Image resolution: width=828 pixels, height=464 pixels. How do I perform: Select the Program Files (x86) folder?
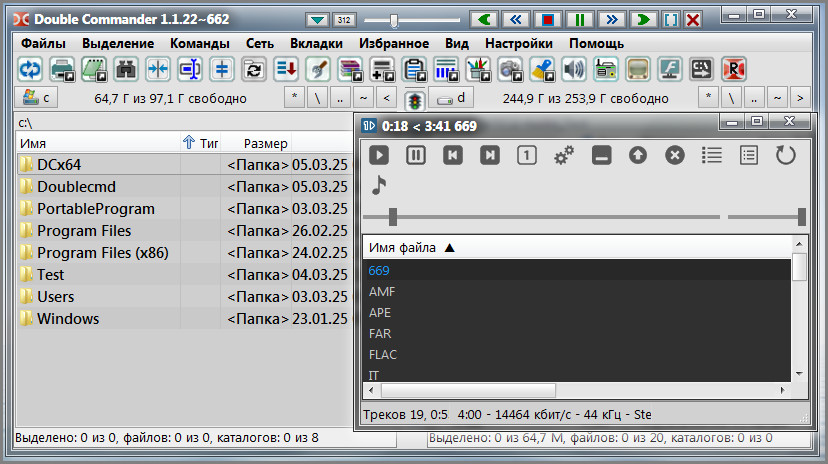click(102, 253)
